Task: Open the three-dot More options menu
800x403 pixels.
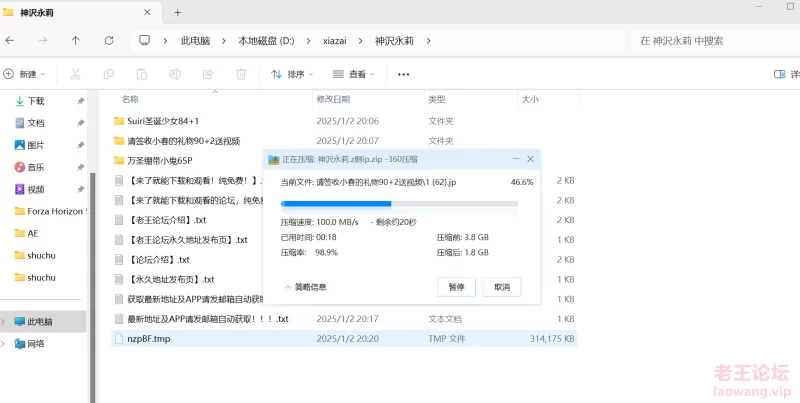Action: coord(403,74)
